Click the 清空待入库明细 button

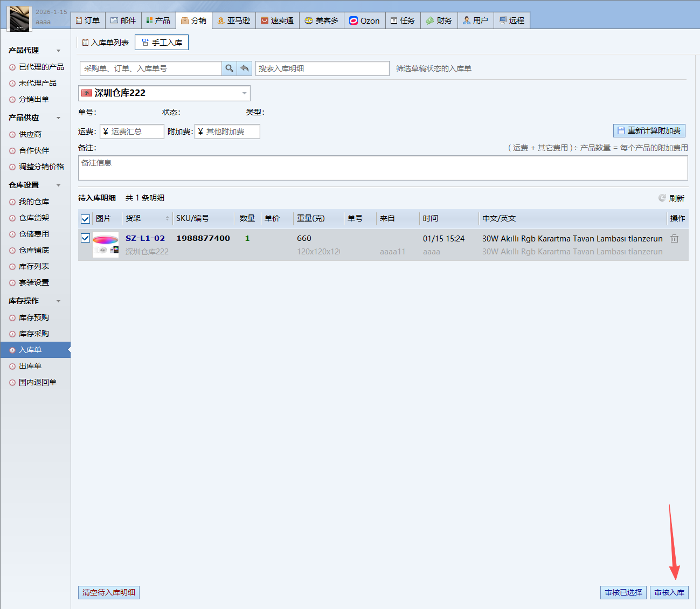coord(109,592)
